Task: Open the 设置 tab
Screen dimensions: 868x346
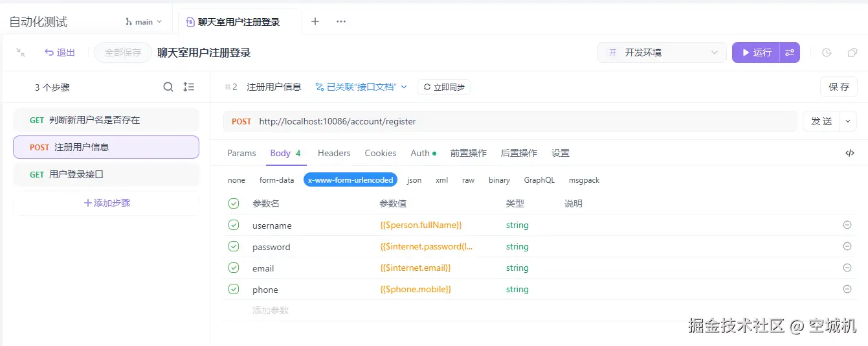Action: point(561,153)
